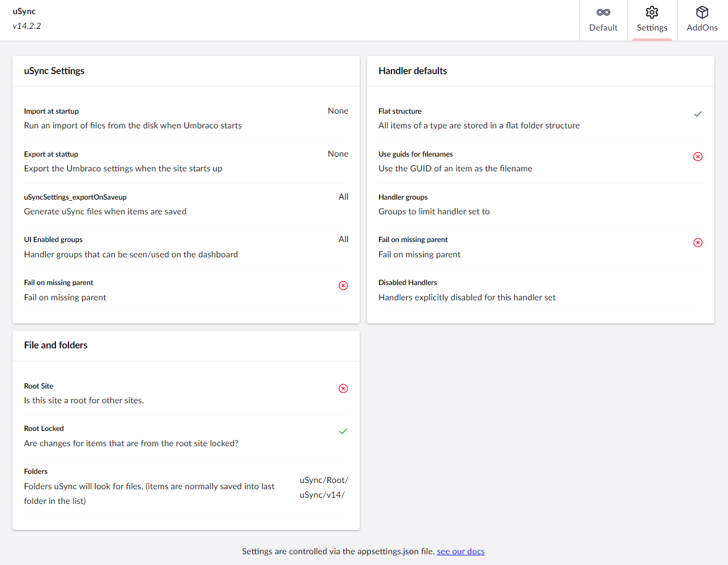This screenshot has width=728, height=565.
Task: Click 'Are changes for items from root site locked?' text
Action: coord(131,443)
